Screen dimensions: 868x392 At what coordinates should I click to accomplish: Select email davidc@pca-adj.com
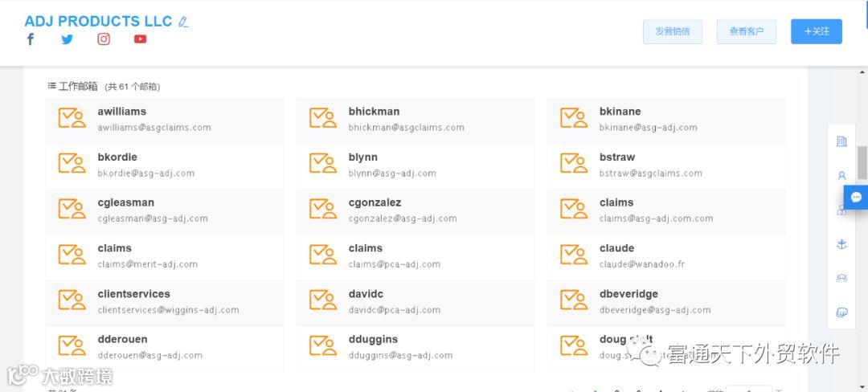(394, 309)
